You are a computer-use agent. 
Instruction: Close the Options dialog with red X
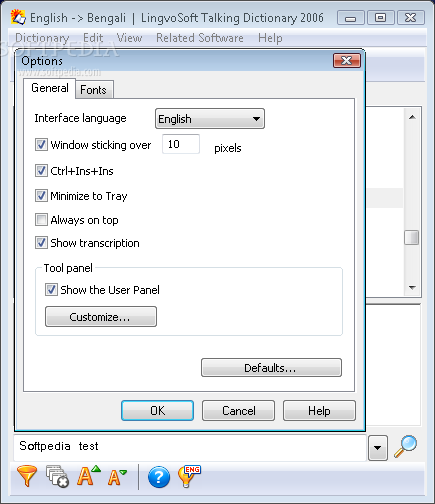(347, 61)
